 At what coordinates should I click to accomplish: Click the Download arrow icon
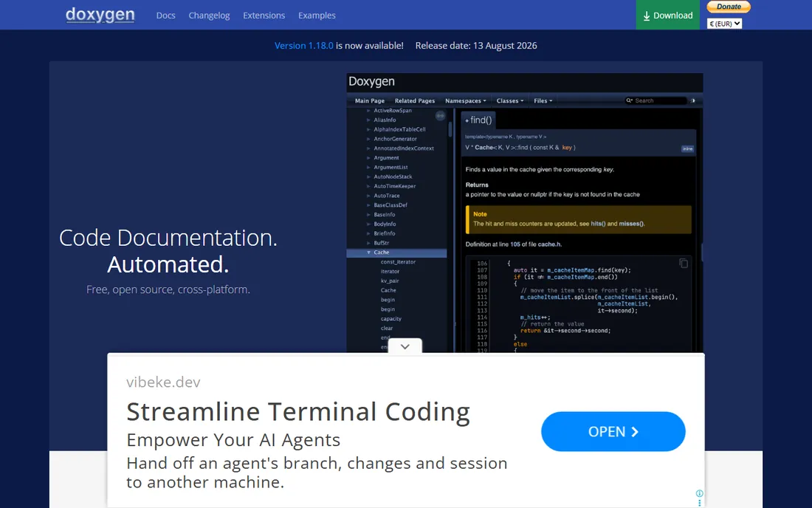[647, 16]
